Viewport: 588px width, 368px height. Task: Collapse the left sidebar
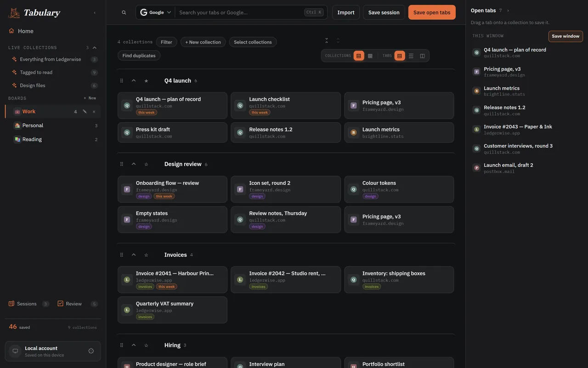[x=95, y=12]
